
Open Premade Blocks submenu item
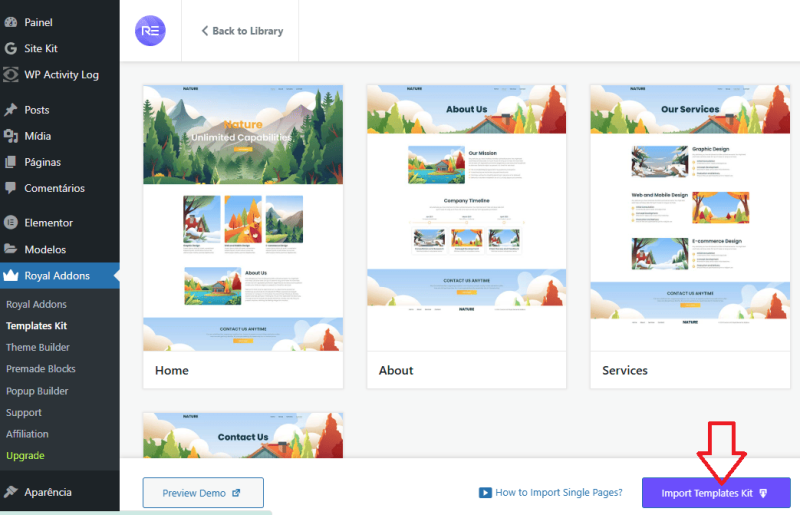click(41, 369)
